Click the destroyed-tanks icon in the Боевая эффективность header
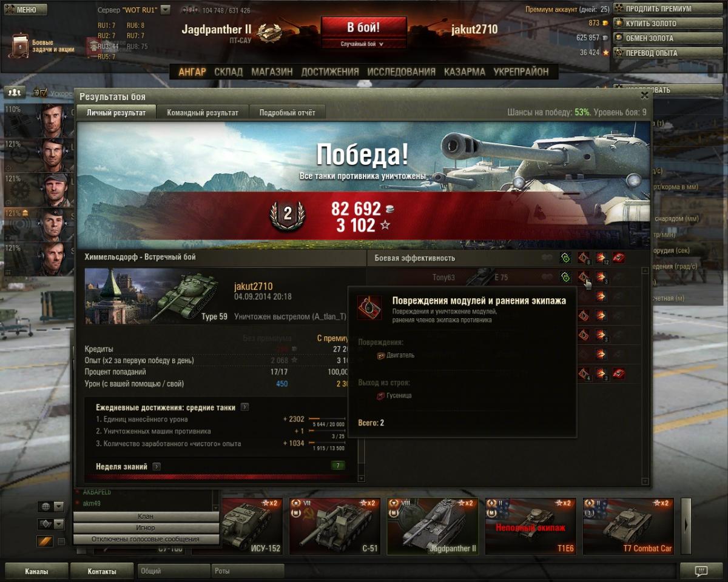 (618, 258)
